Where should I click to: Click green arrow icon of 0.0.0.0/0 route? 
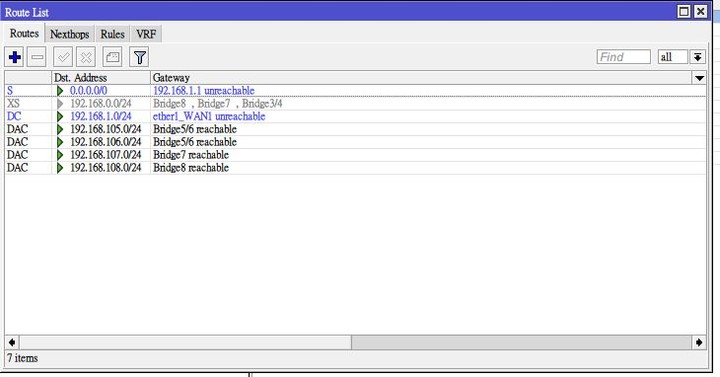coord(60,91)
